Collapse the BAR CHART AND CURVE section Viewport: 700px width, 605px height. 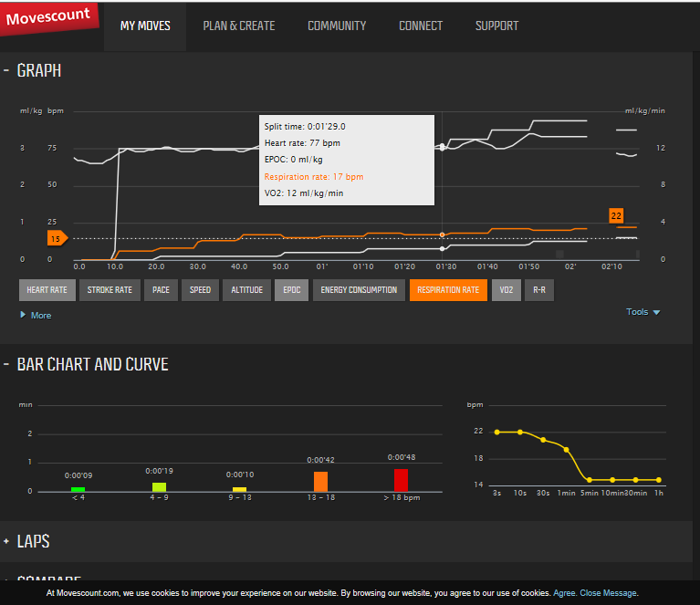tap(6, 364)
